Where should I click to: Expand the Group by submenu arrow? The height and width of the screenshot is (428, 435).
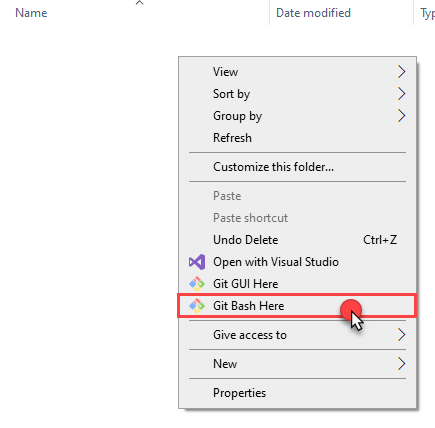click(401, 116)
